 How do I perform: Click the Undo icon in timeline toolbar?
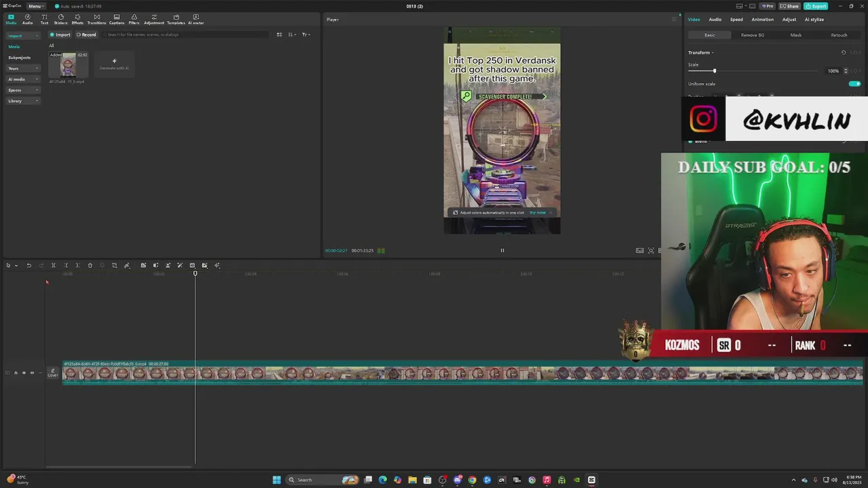tap(28, 265)
